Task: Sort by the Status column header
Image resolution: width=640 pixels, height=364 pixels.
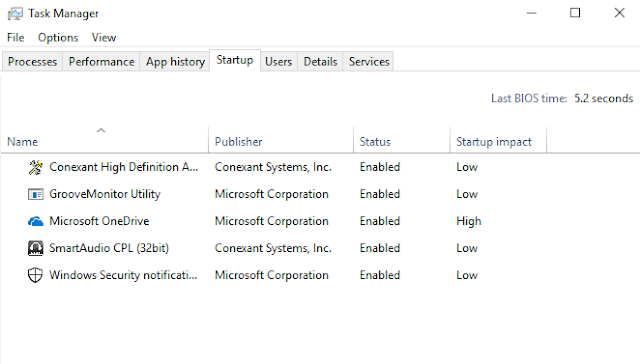Action: [x=402, y=140]
